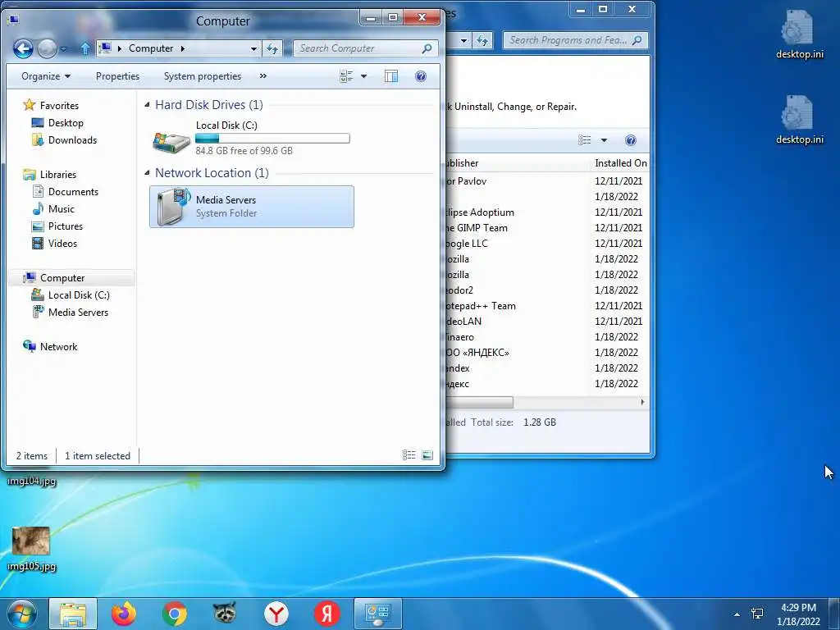Click the change view icon in Computer toolbar
This screenshot has width=840, height=630.
point(346,76)
